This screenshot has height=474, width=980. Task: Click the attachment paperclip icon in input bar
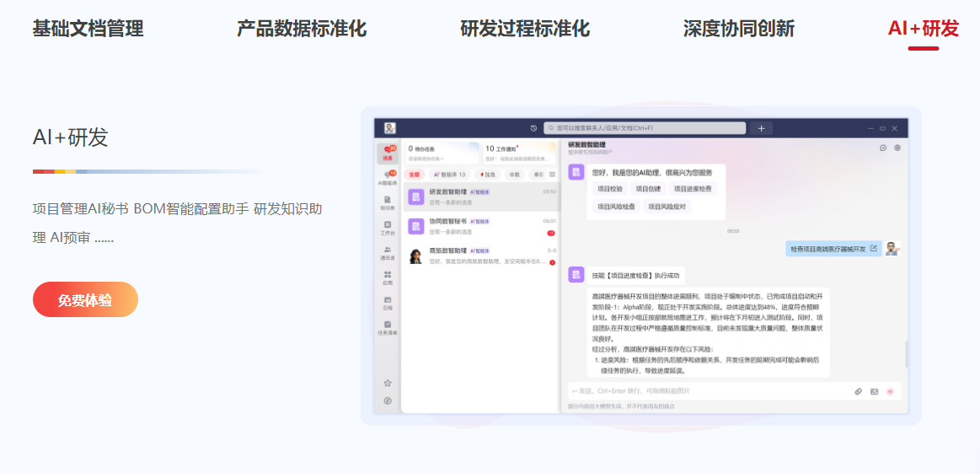(x=858, y=391)
